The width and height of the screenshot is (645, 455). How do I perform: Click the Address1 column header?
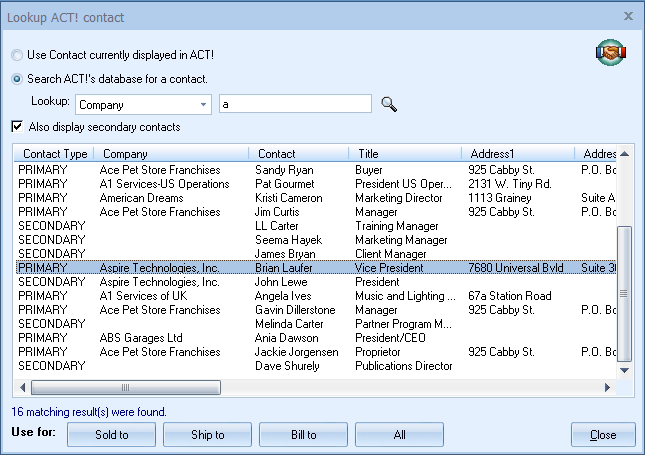coord(517,154)
